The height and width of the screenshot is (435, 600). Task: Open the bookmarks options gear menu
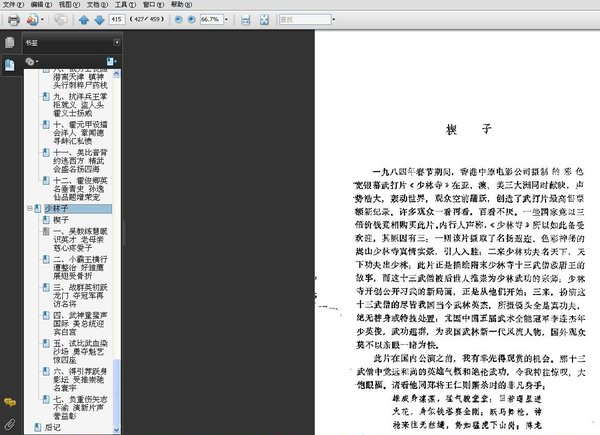tap(32, 61)
